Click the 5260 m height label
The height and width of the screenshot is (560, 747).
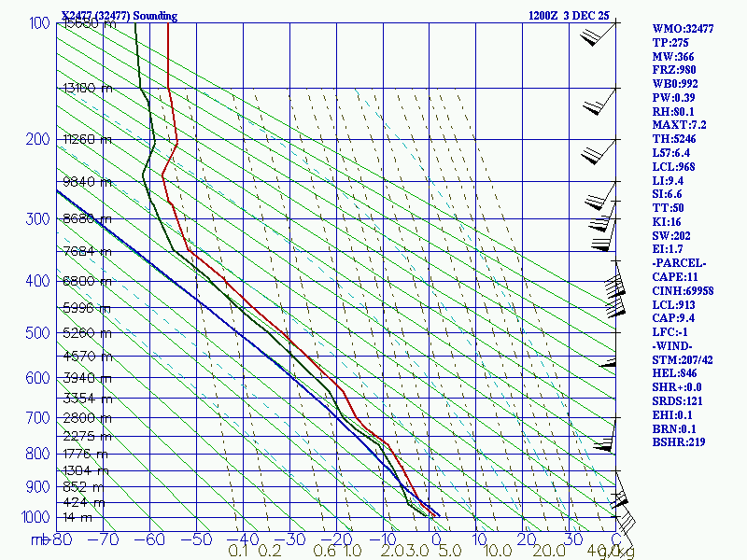point(87,333)
